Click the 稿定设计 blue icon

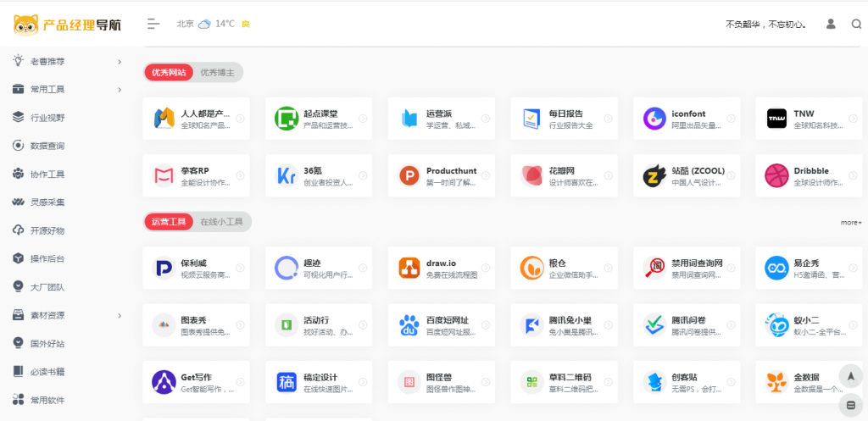[x=287, y=382]
